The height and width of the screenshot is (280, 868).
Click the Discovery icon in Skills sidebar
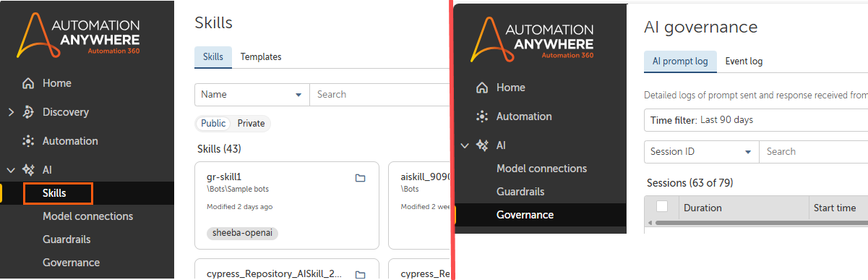click(x=28, y=112)
